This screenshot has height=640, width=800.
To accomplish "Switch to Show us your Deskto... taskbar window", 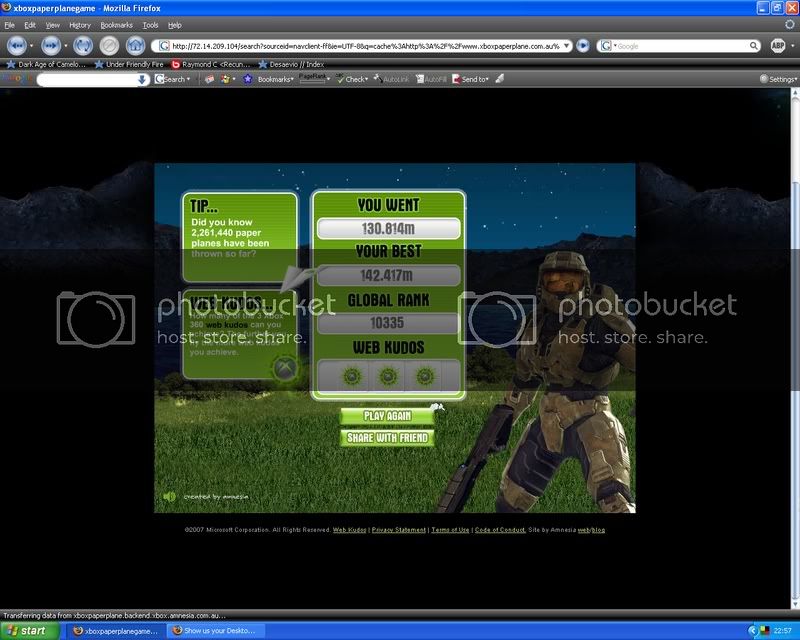I will coord(215,631).
